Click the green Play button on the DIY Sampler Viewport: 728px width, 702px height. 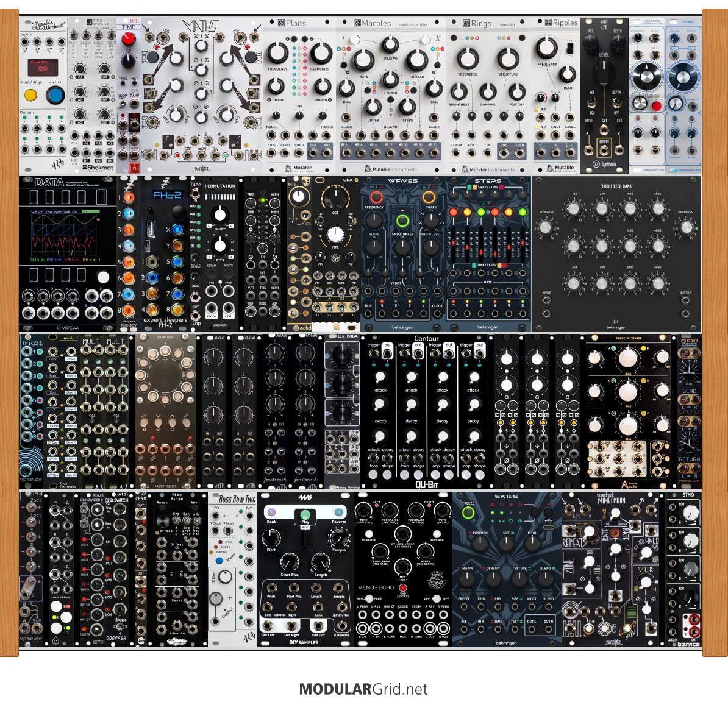coord(305,514)
